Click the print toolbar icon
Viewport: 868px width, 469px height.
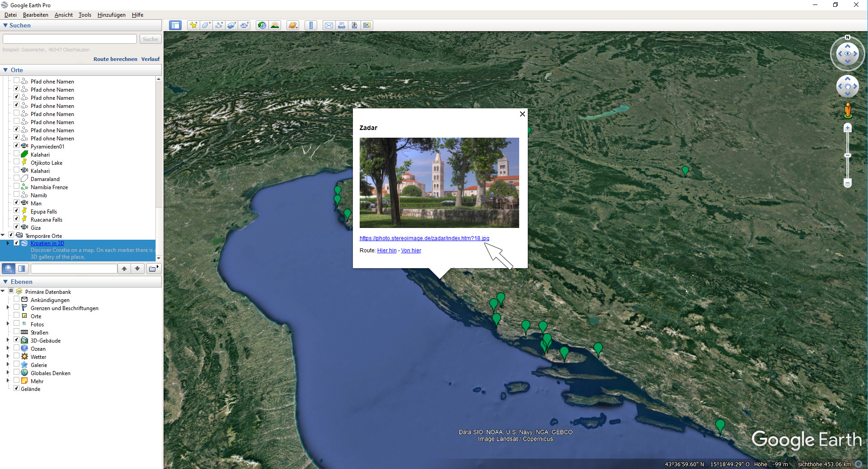[x=342, y=25]
